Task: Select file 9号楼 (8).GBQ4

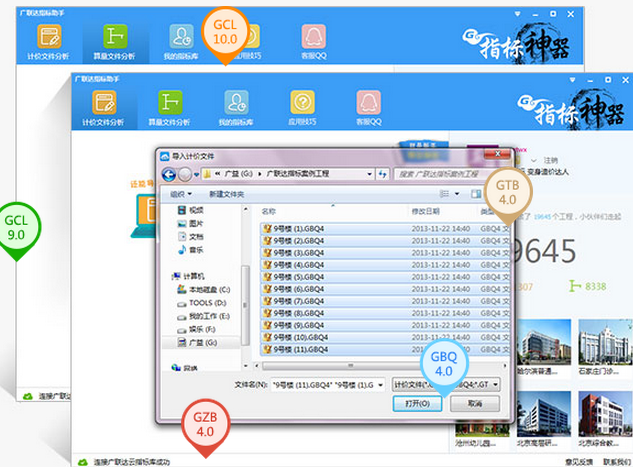Action: [385, 314]
